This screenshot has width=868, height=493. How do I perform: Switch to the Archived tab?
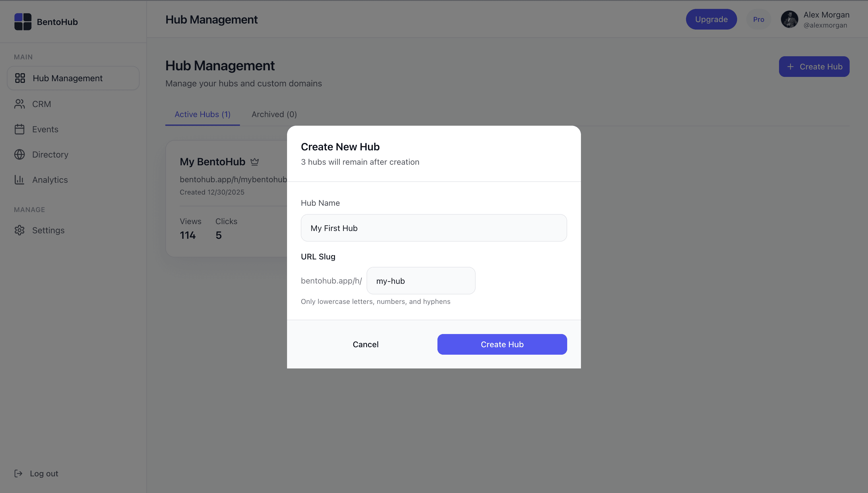(x=274, y=114)
